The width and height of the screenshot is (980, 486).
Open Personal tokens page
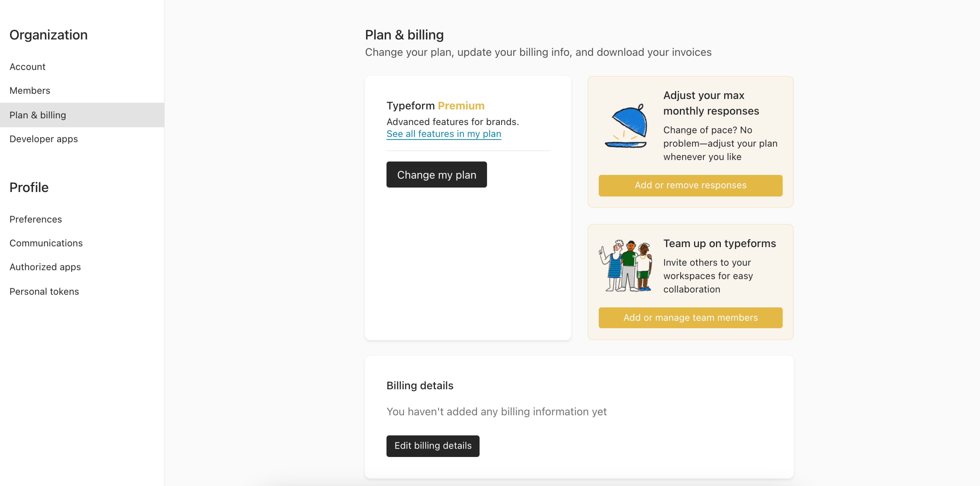click(44, 291)
